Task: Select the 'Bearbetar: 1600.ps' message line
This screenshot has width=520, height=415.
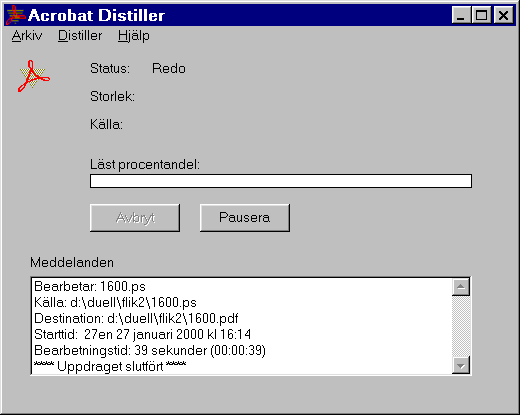Action: click(x=90, y=287)
